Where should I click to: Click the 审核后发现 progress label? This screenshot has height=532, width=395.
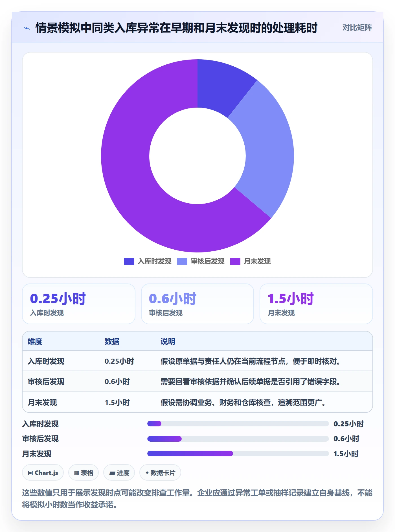(x=40, y=439)
